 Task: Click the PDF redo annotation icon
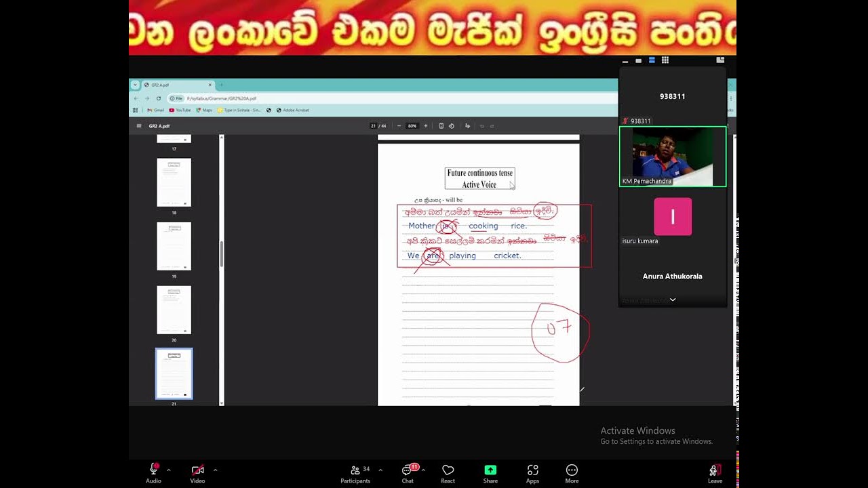click(492, 126)
